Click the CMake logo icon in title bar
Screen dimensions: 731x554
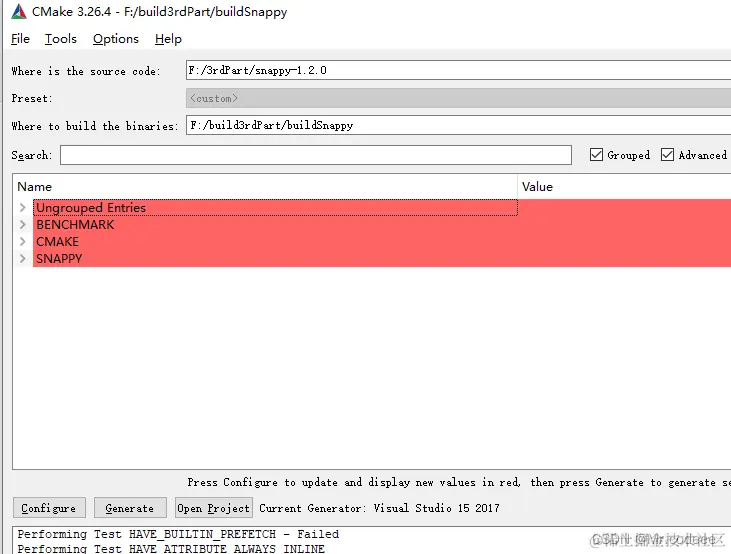click(x=19, y=11)
